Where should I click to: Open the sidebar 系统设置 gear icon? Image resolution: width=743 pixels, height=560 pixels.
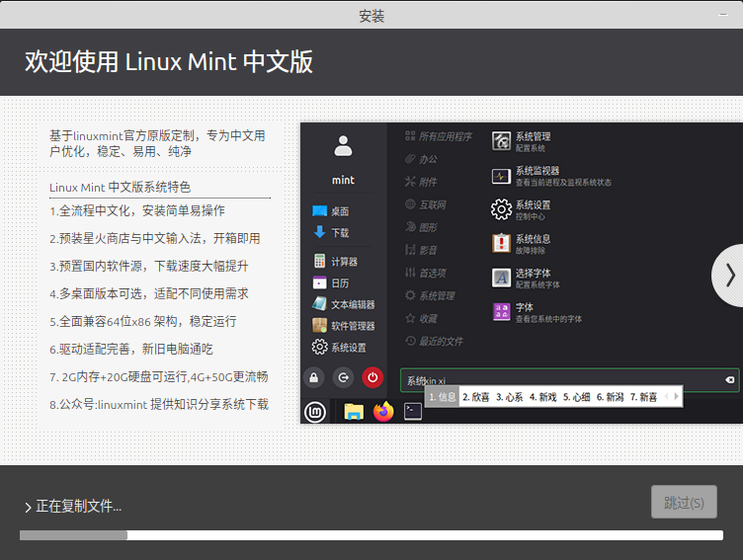pyautogui.click(x=320, y=347)
